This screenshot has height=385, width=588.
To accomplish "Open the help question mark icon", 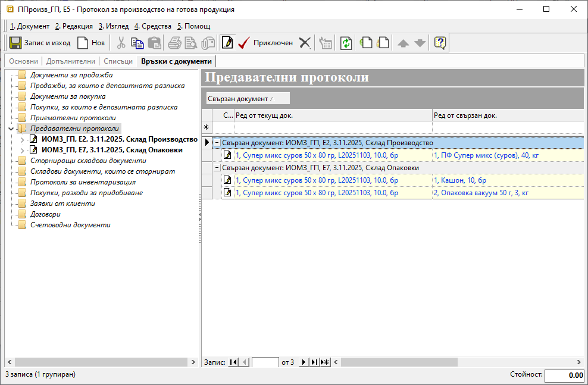I will (x=440, y=43).
